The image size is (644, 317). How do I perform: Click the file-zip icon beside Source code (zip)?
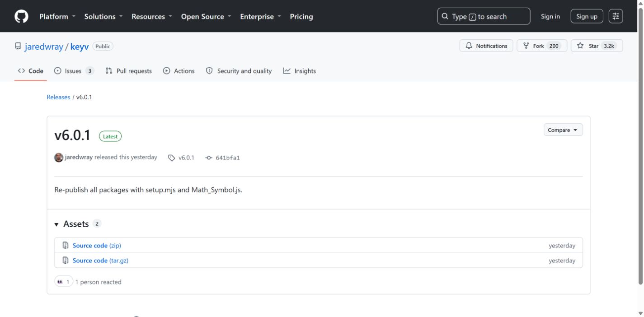(x=66, y=246)
